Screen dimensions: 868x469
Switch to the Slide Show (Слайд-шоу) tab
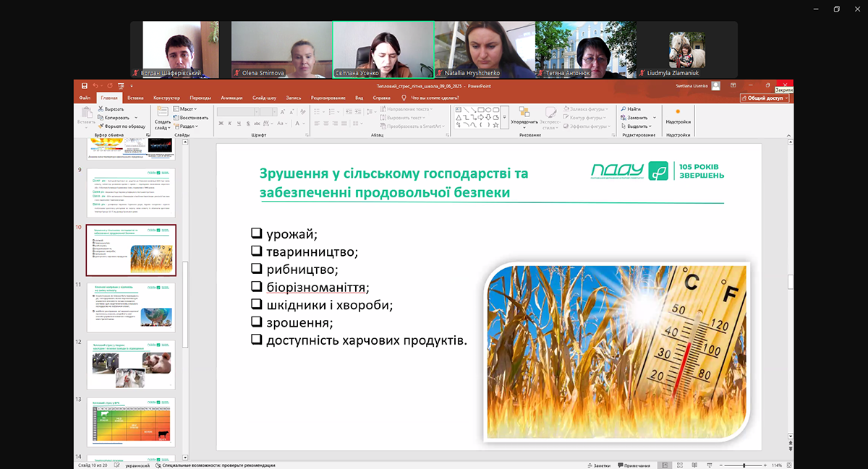coord(265,98)
